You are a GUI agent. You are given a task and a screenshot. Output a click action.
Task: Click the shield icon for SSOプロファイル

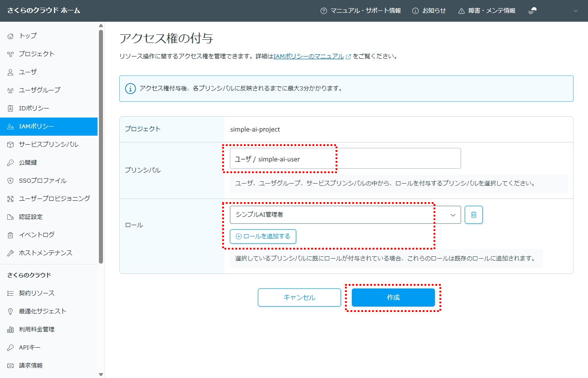(x=11, y=180)
